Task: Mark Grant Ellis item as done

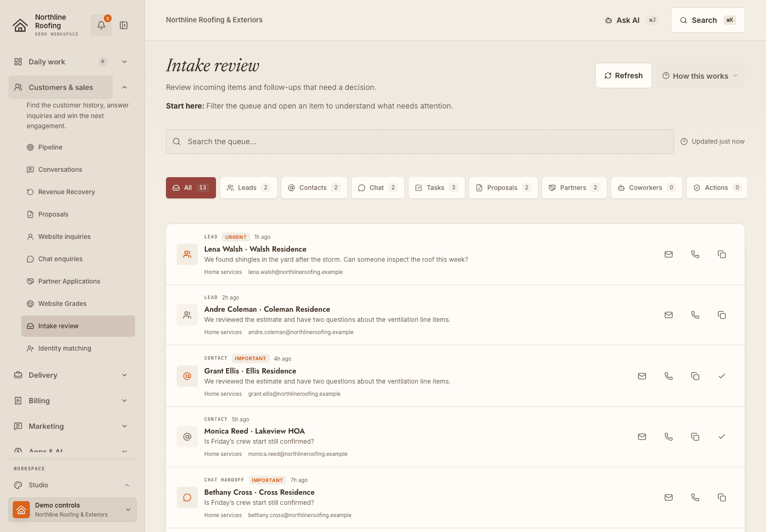Action: tap(722, 376)
